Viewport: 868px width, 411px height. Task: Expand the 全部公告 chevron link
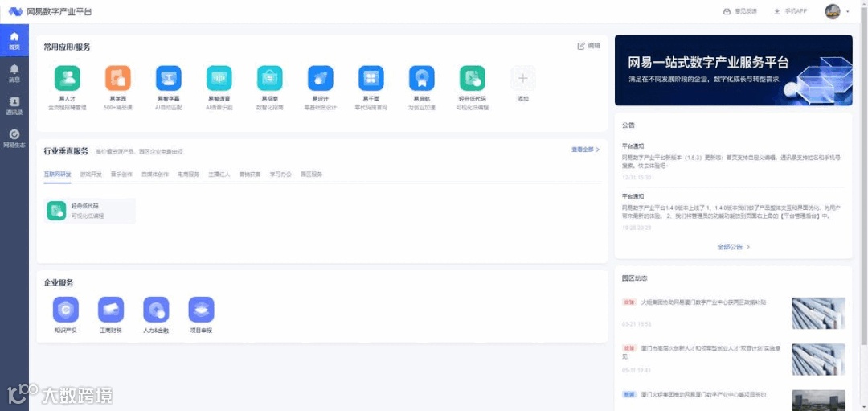(748, 247)
